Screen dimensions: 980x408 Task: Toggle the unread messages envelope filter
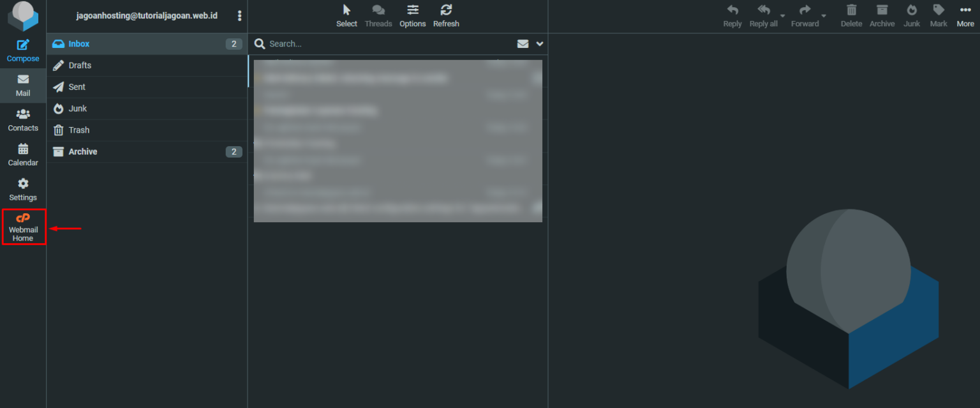click(523, 44)
